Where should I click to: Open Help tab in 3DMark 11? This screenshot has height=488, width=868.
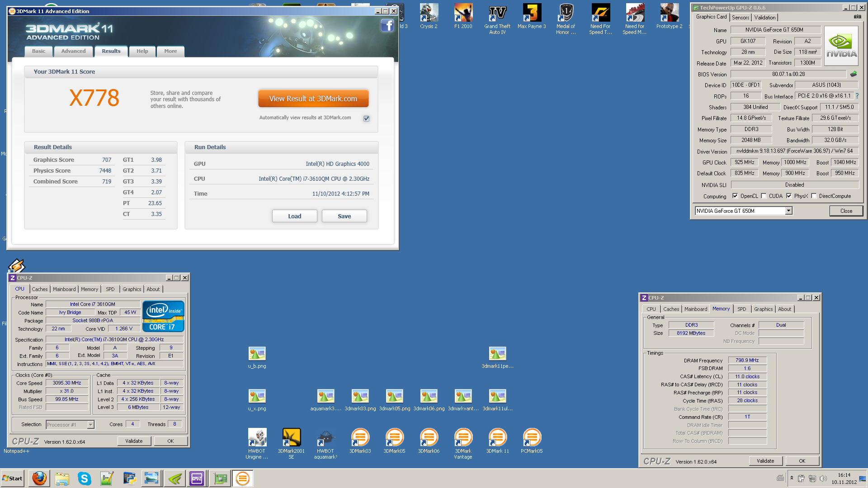click(142, 51)
